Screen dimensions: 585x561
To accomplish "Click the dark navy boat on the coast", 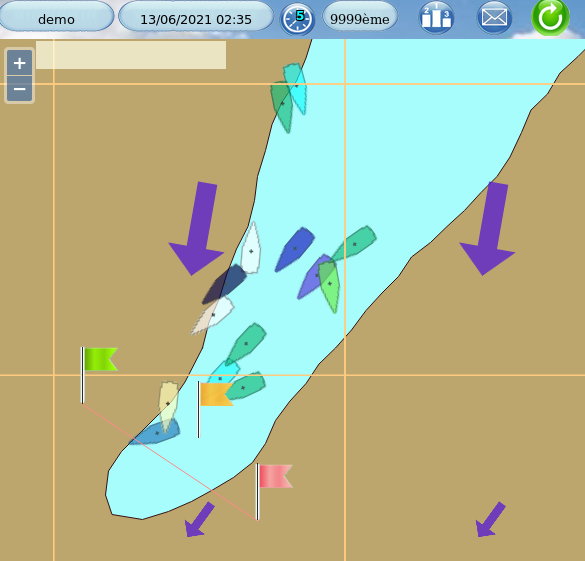I will coord(224,284).
